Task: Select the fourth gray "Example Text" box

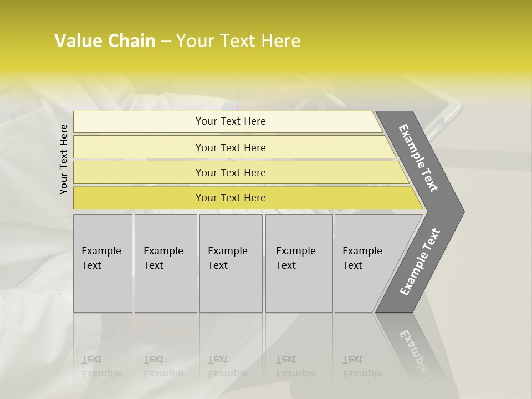Action: point(298,263)
